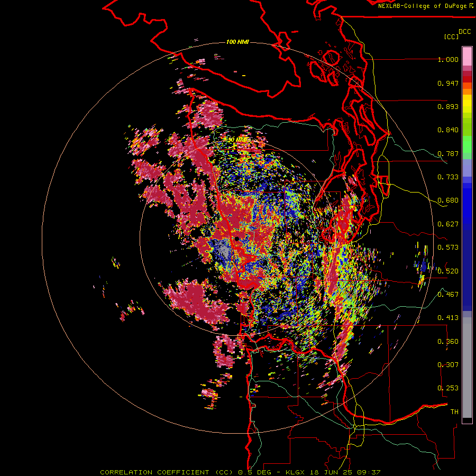This screenshot has height=476, width=476.
Task: Pick the orange color bar segment
Action: click(467, 91)
